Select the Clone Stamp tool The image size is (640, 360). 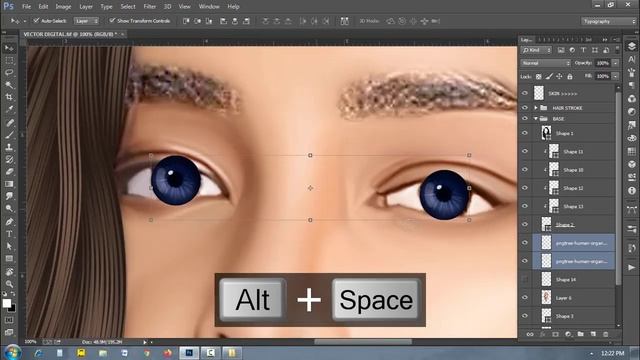(9, 147)
